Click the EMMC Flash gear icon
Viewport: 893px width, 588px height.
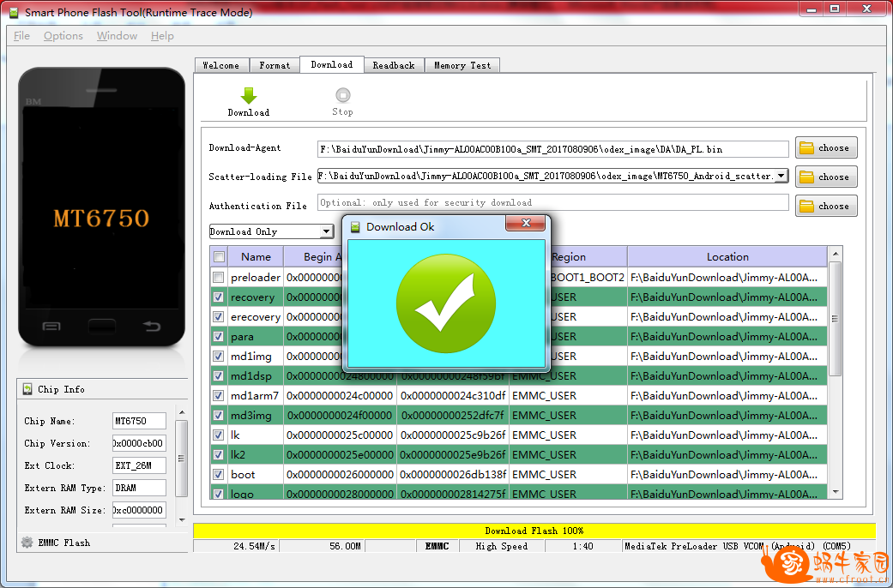(27, 543)
